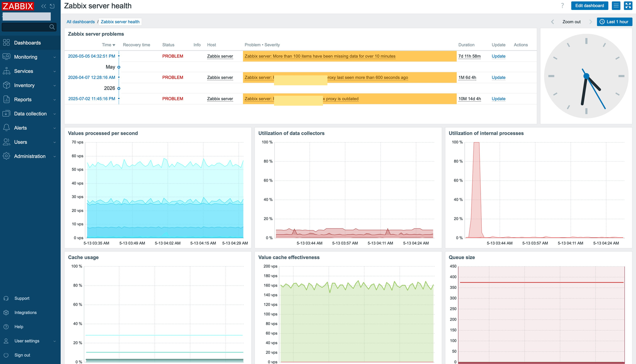The width and height of the screenshot is (636, 364).
Task: Click the Values processed per second graph
Action: pyautogui.click(x=165, y=190)
